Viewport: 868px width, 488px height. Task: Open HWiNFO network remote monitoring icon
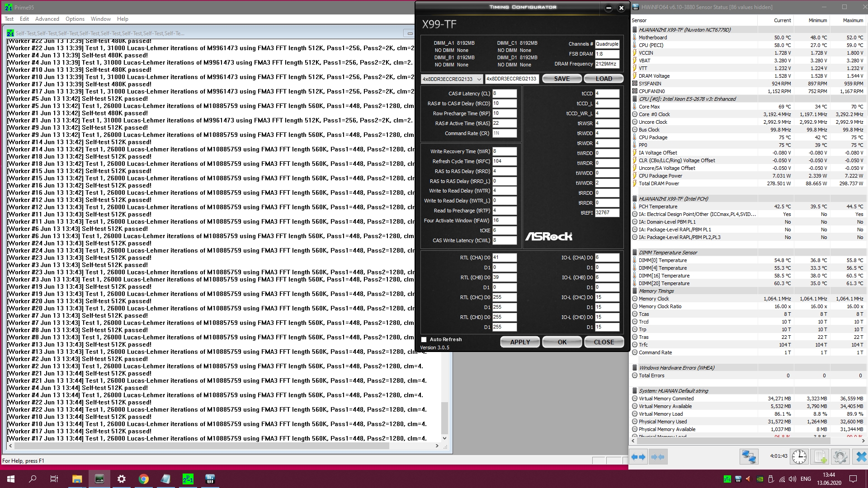(749, 457)
